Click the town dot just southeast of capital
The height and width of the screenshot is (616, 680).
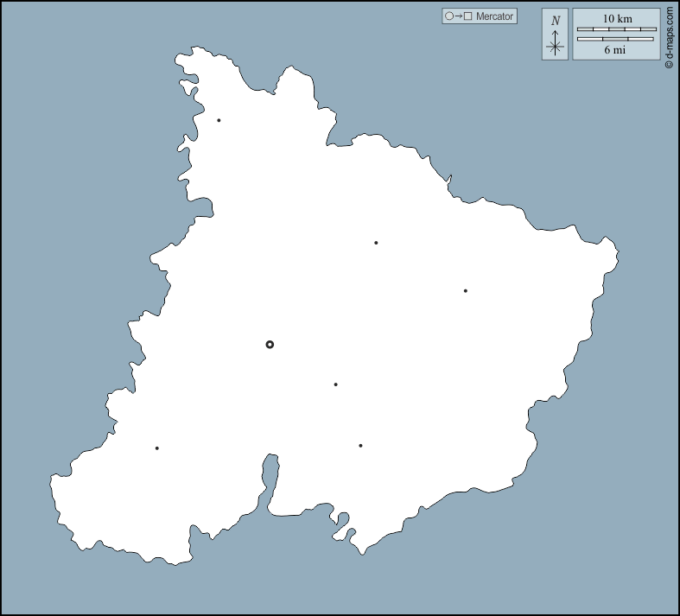(x=335, y=384)
